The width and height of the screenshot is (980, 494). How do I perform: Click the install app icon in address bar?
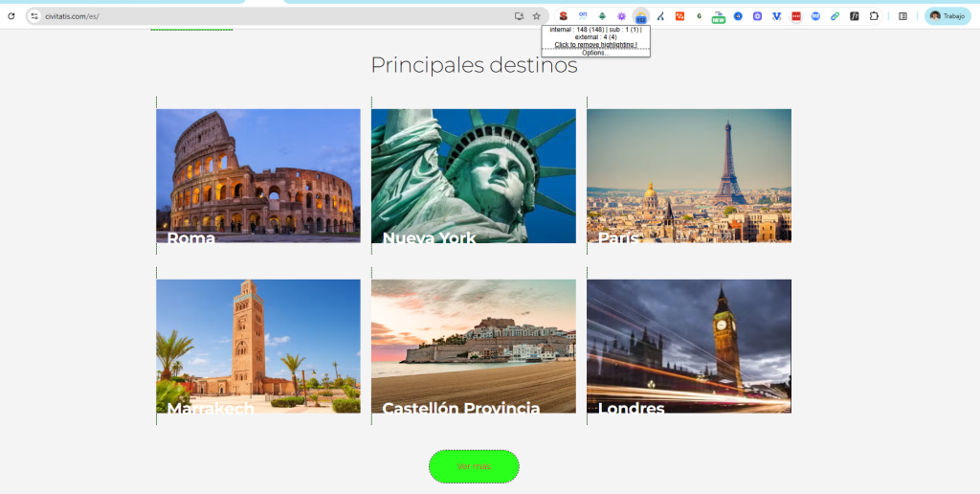tap(519, 16)
